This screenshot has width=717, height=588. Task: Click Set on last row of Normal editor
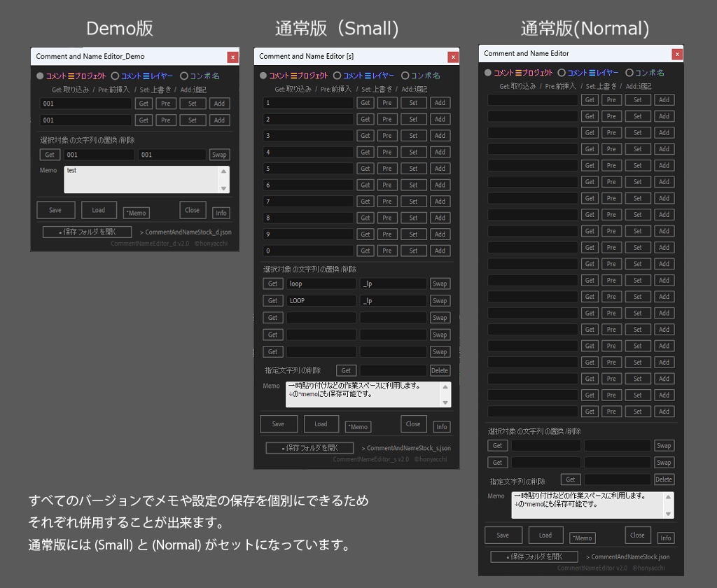pos(638,412)
